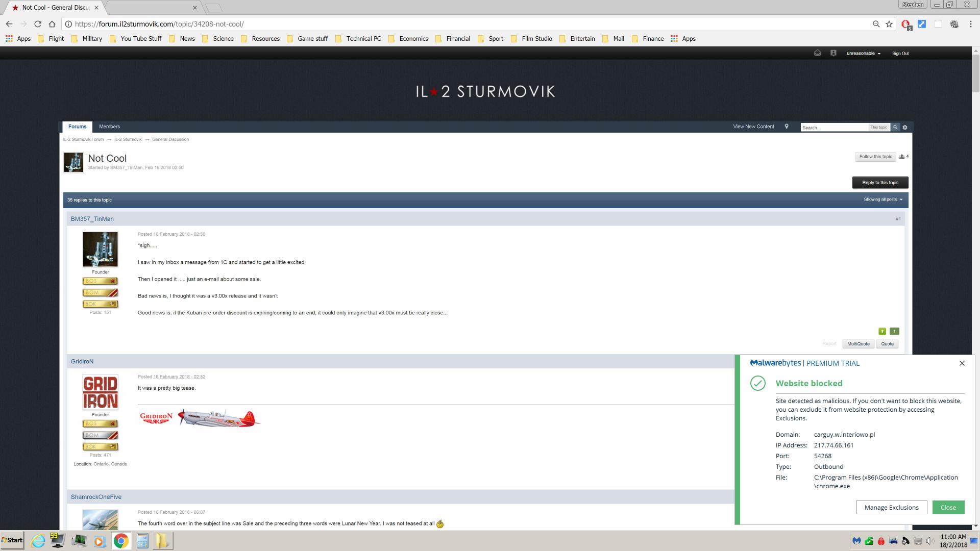980x551 pixels.
Task: Switch to the Members tab
Action: 109,127
